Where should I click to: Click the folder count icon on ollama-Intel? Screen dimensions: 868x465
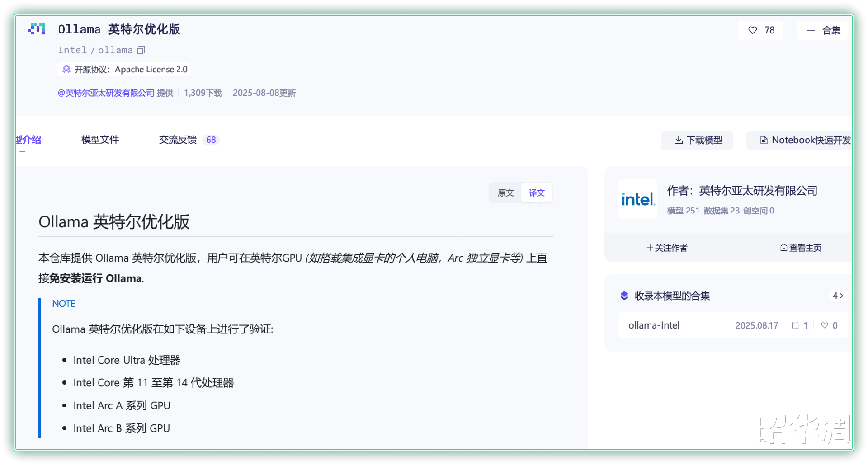click(795, 325)
